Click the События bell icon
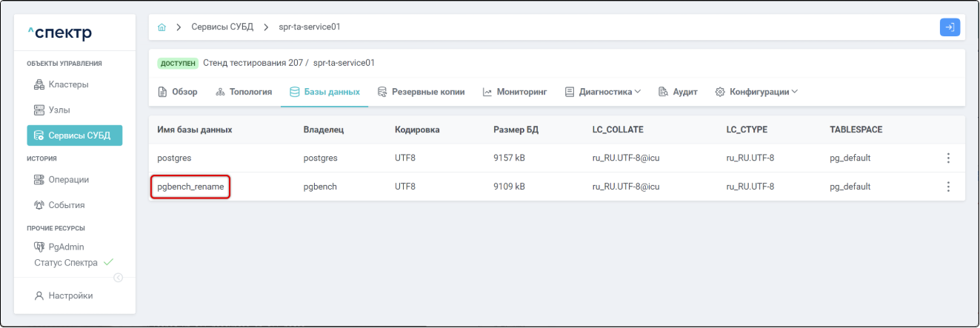This screenshot has height=328, width=980. tap(40, 205)
